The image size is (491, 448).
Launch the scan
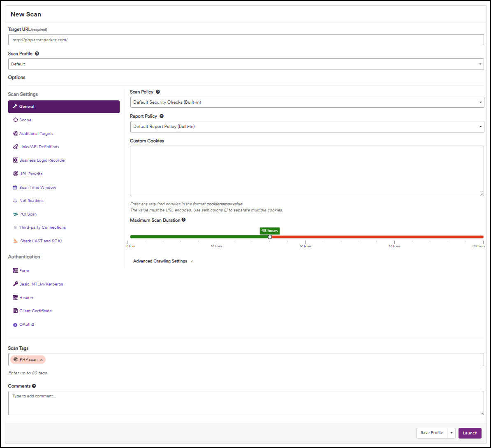(470, 433)
